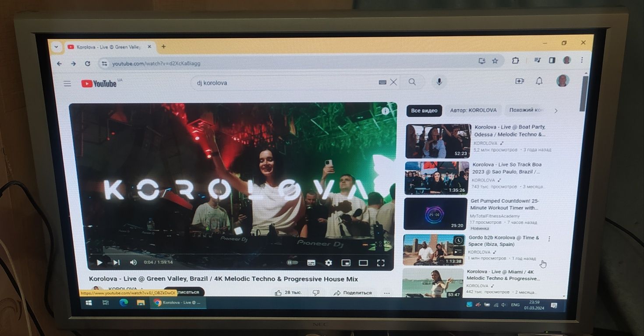Dislike the video
The height and width of the screenshot is (336, 644).
pos(316,293)
